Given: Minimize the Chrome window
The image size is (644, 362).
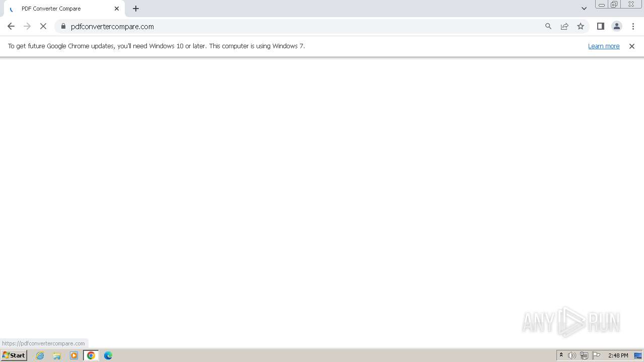Looking at the screenshot, I should [x=602, y=5].
